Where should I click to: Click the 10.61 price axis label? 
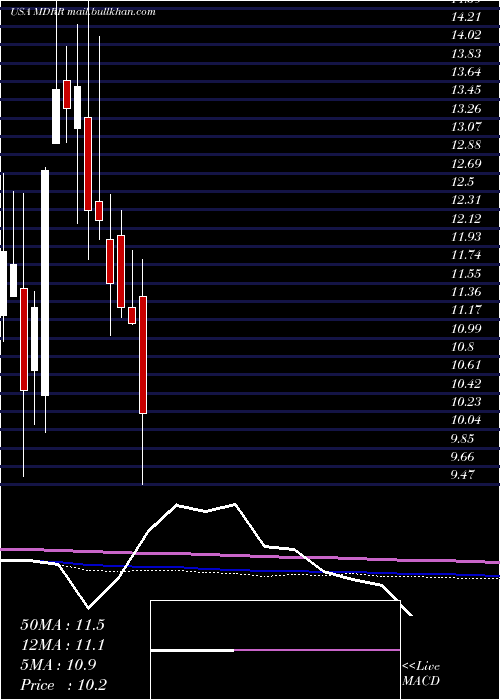(466, 365)
